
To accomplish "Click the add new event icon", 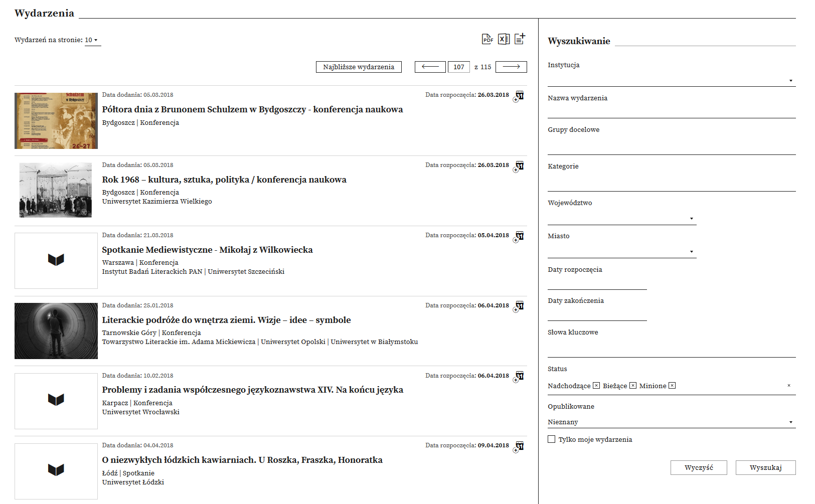I will [x=520, y=39].
